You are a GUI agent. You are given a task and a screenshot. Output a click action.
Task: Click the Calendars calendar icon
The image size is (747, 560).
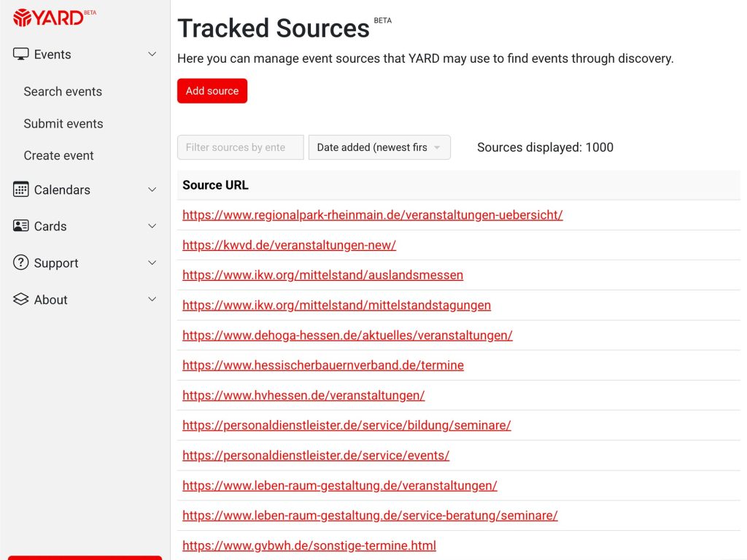[20, 190]
